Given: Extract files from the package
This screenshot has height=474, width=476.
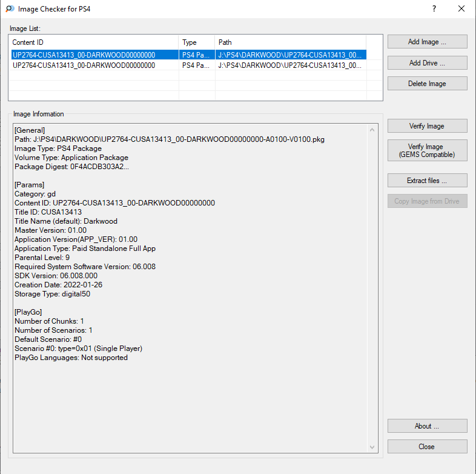Looking at the screenshot, I should [427, 181].
